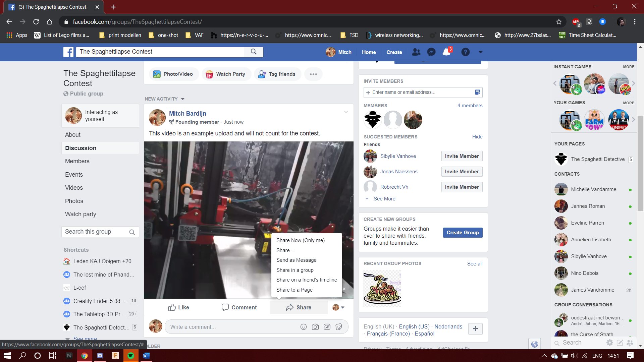The image size is (644, 362).
Task: Bookmark this page star icon
Action: click(x=559, y=22)
